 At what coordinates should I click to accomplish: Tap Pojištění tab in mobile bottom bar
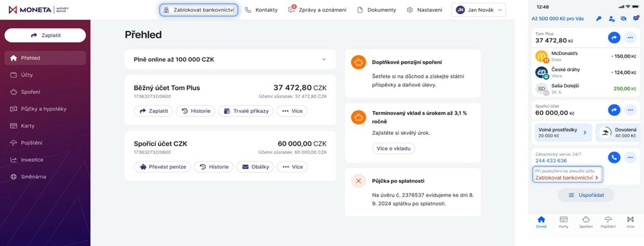608,222
